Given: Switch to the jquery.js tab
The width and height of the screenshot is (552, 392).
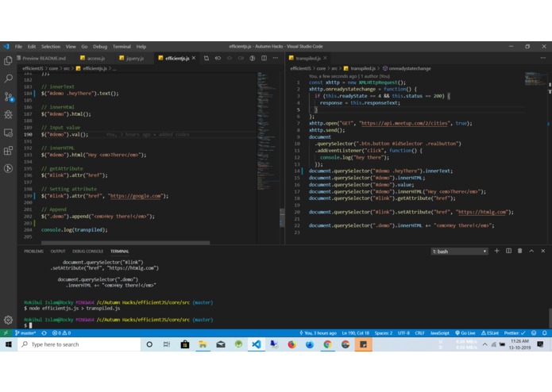Looking at the screenshot, I should 132,59.
